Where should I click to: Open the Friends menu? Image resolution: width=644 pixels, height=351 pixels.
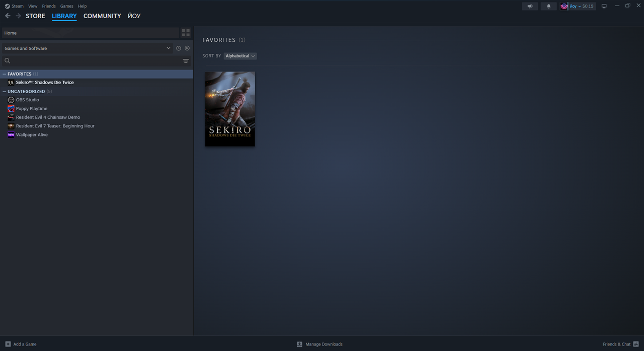(49, 6)
